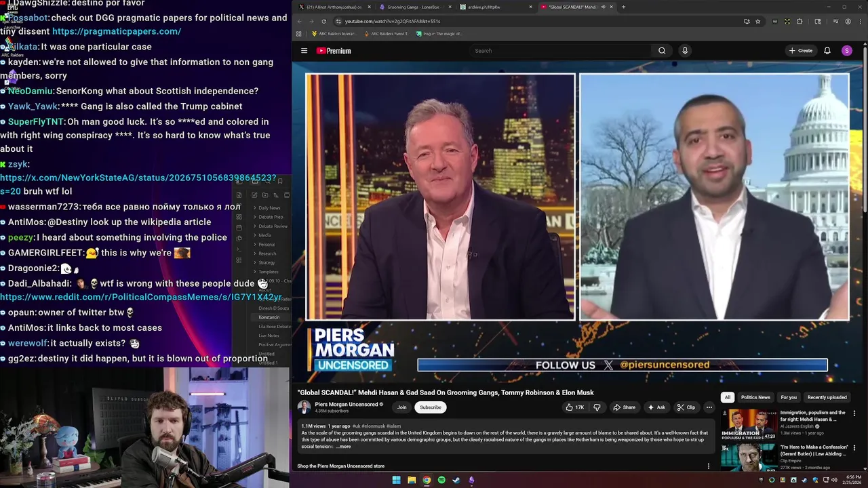Open Dinesh D'Souza note in Obsidian
This screenshot has width=868, height=488.
273,308
